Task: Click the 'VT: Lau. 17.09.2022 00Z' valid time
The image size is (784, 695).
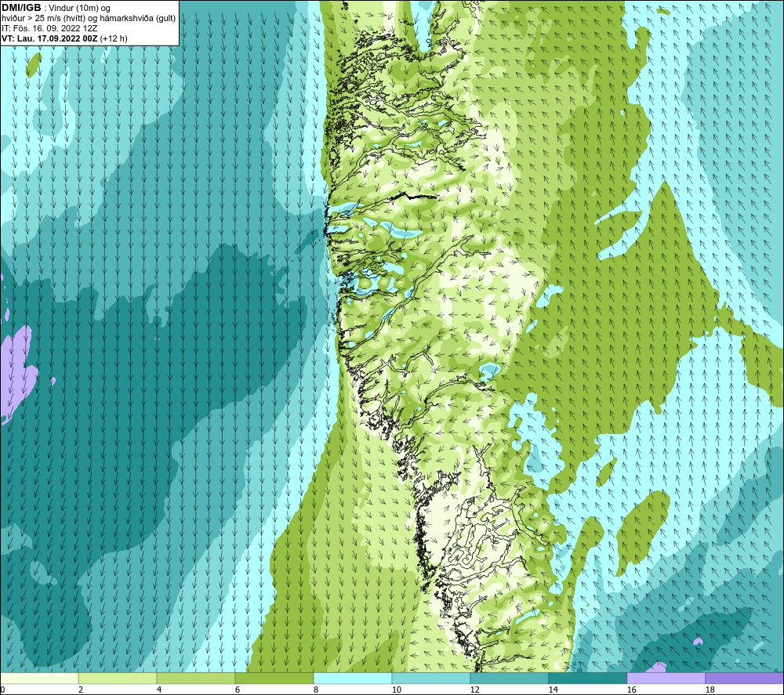Action: click(50, 38)
